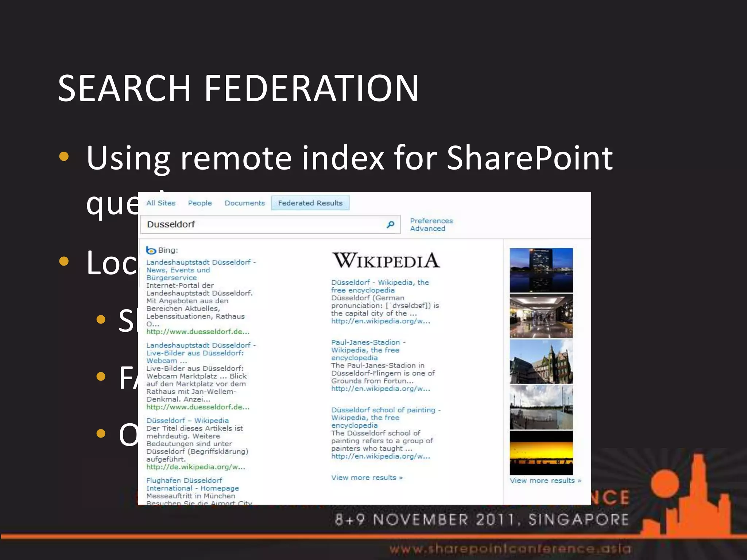Switch to the People tab
This screenshot has height=560, width=747.
coord(200,203)
